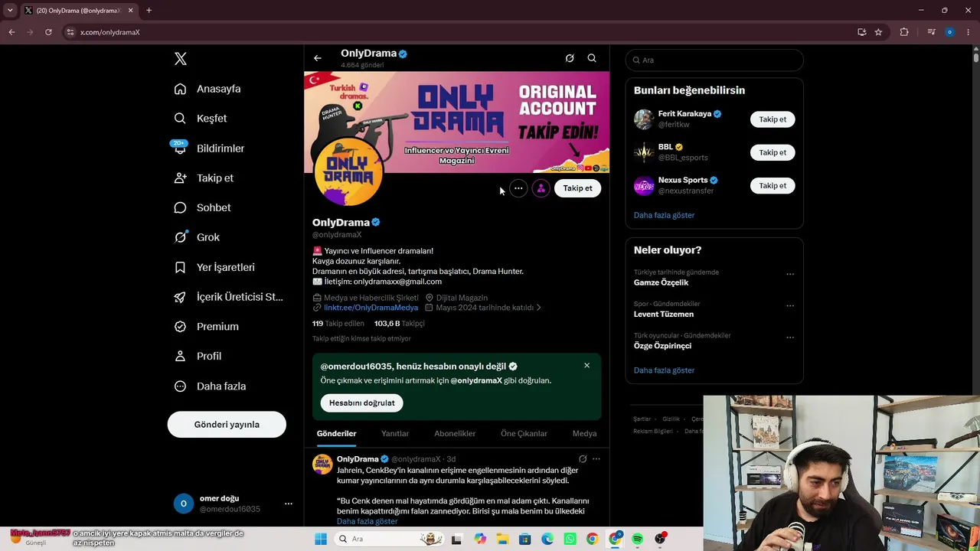
Task: Open options for Gamze Özçelik trend
Action: coord(790,274)
